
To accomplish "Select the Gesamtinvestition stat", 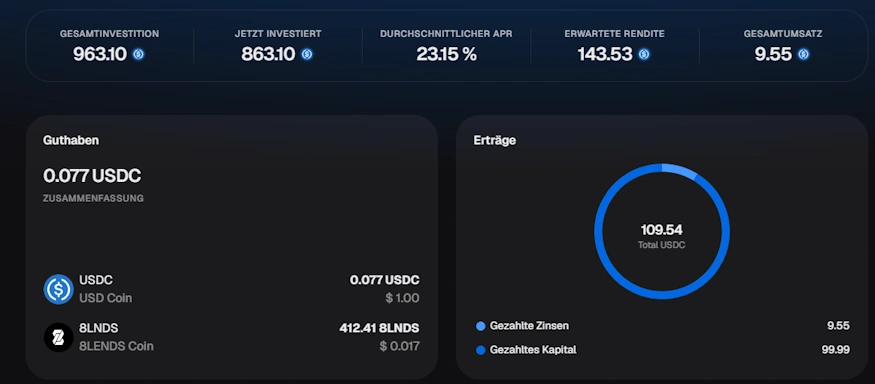I will (109, 46).
